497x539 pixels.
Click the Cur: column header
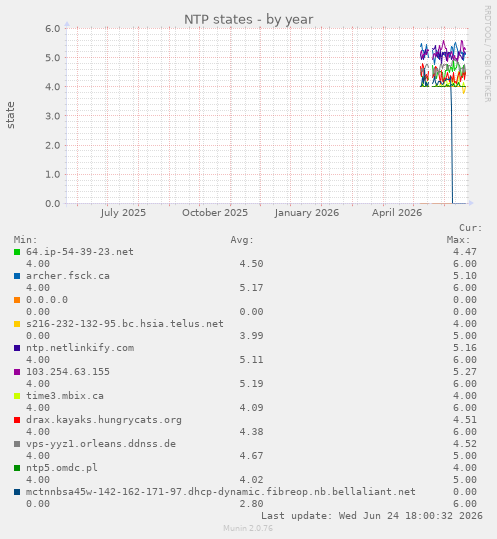471,228
